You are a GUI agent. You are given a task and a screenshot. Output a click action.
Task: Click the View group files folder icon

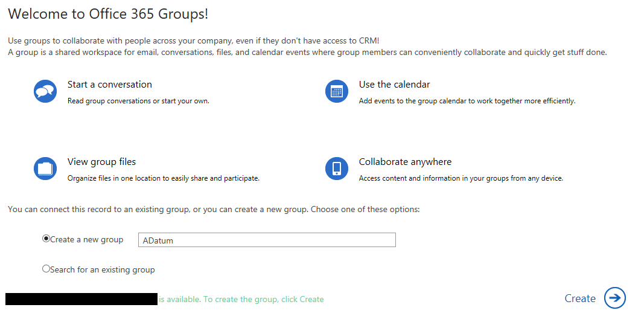[45, 169]
